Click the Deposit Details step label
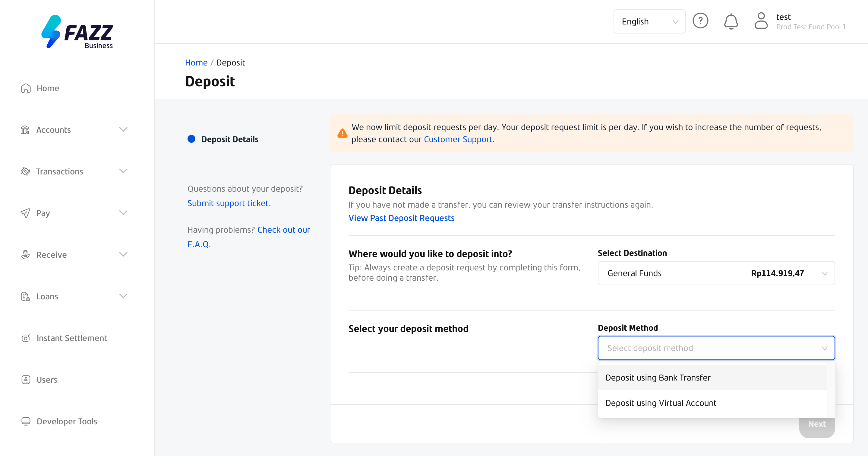Image resolution: width=868 pixels, height=456 pixels. pyautogui.click(x=230, y=139)
